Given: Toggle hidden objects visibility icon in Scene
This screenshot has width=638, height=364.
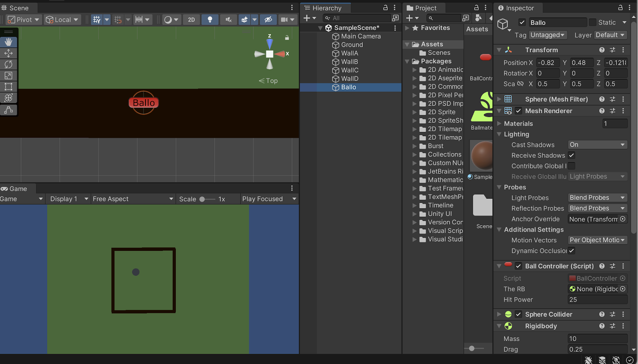Looking at the screenshot, I should coord(268,20).
